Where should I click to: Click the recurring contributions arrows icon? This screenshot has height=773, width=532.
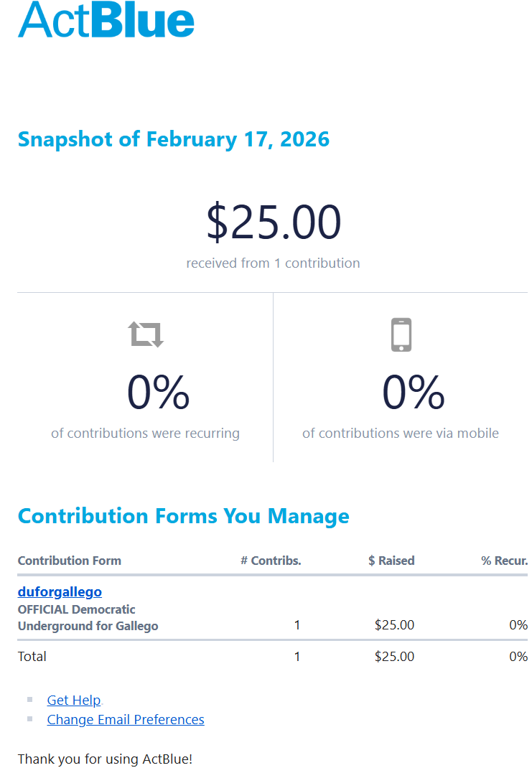tap(146, 334)
